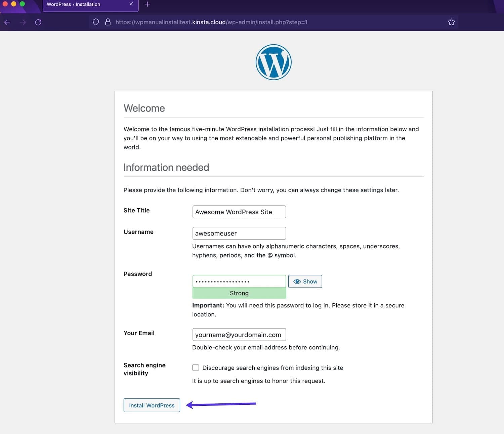Click the eye icon on the Show button
Image resolution: width=504 pixels, height=434 pixels.
point(297,281)
